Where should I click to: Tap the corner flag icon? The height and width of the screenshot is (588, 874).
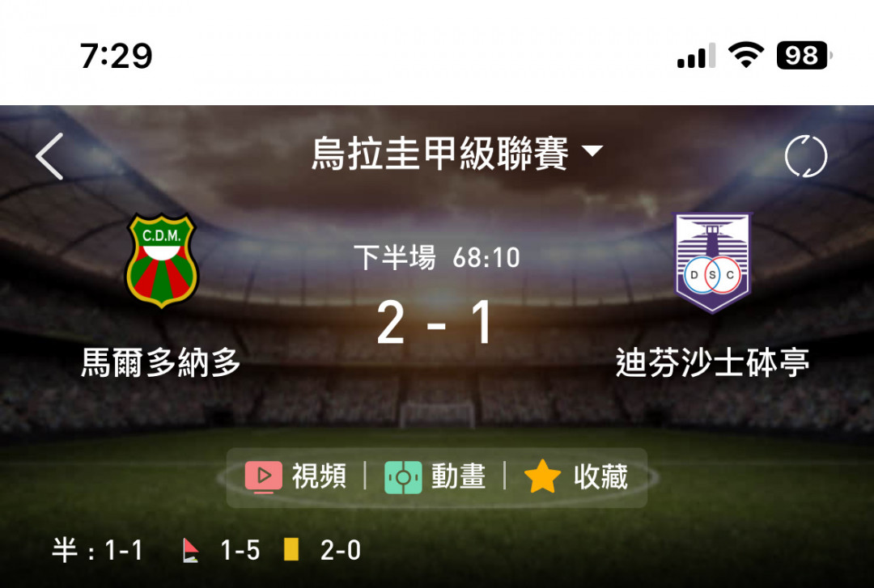[x=191, y=550]
